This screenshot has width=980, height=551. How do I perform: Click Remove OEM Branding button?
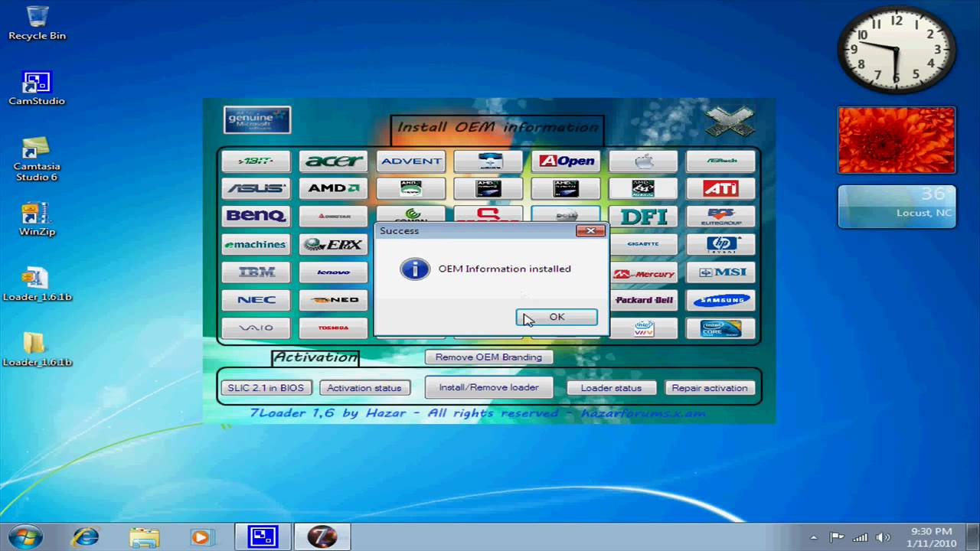(488, 357)
